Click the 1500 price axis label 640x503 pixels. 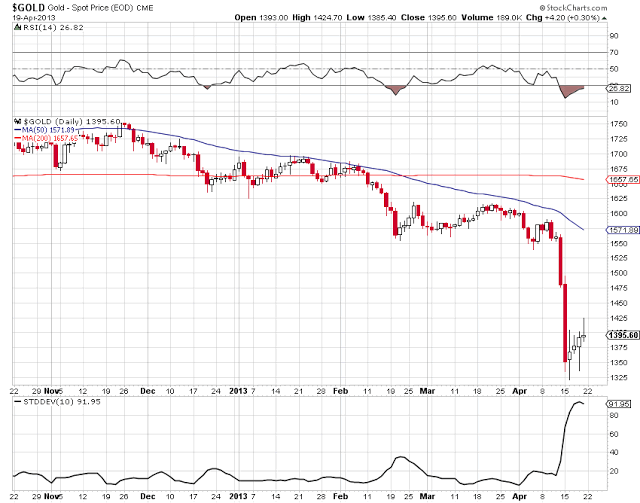pos(619,273)
